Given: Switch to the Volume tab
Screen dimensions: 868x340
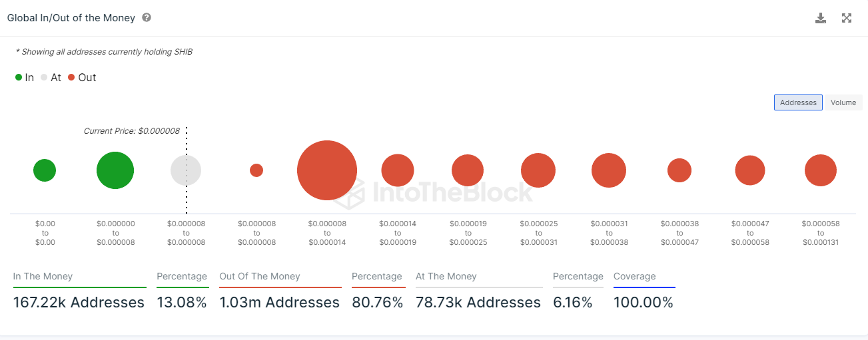Looking at the screenshot, I should pyautogui.click(x=843, y=102).
